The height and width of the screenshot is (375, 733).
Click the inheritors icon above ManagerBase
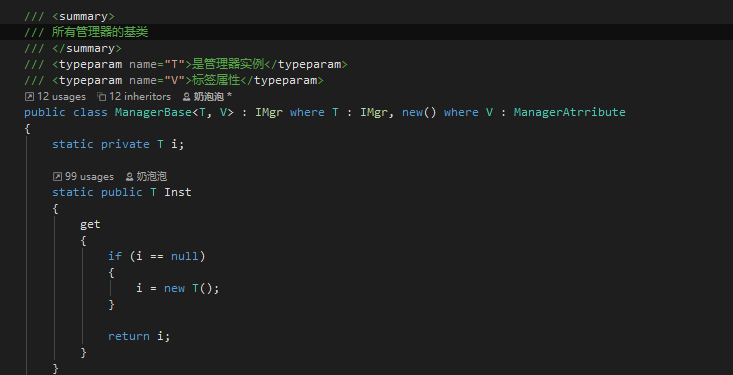click(x=101, y=97)
